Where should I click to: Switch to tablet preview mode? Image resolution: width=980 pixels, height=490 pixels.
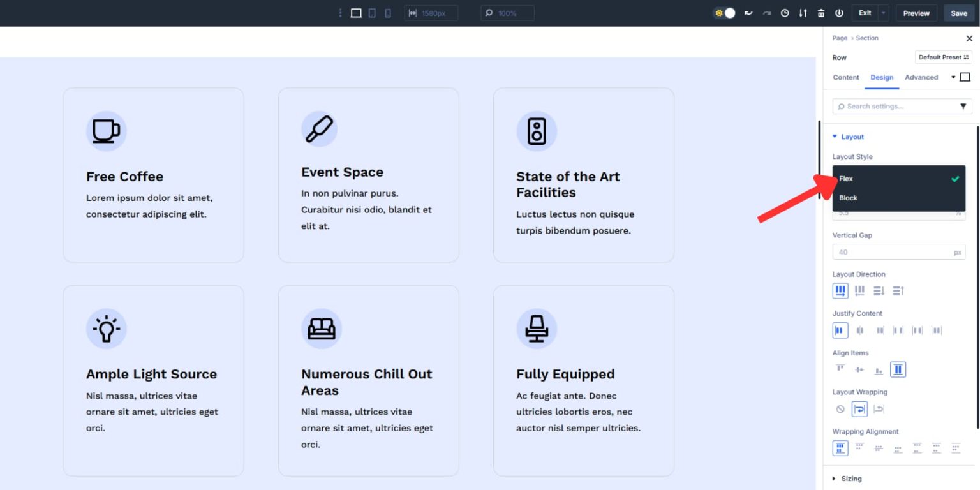click(372, 13)
